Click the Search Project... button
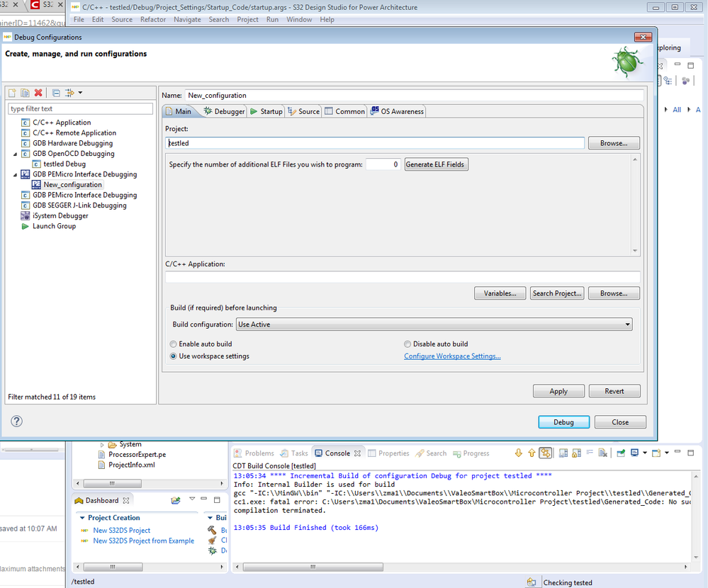 (557, 293)
